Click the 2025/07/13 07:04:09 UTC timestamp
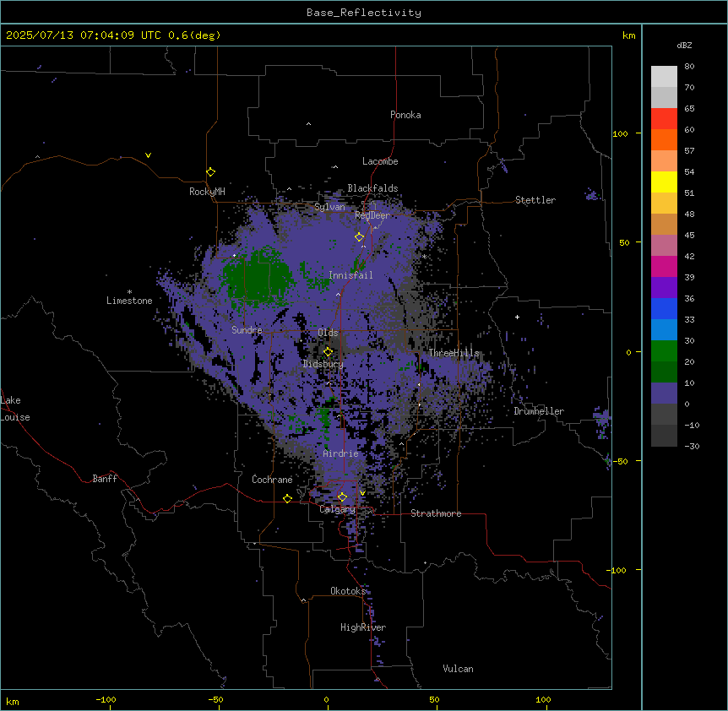Viewport: 728px width, 711px height. 84,35
